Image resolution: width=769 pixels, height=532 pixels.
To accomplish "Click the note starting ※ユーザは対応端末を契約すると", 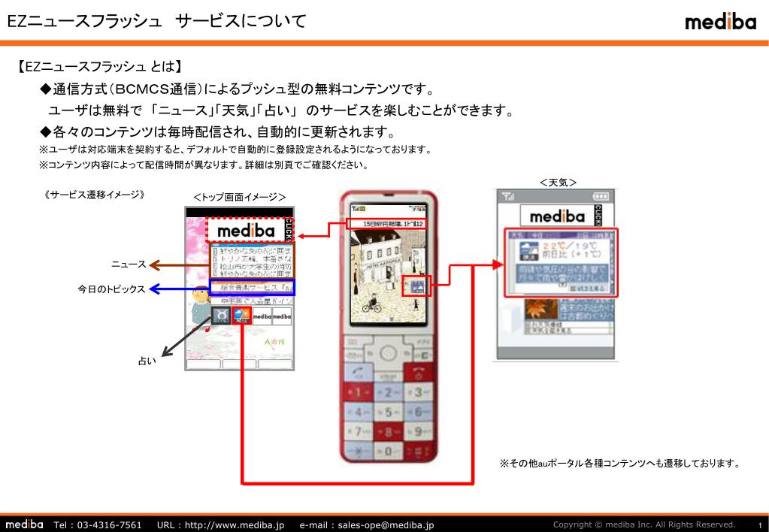I will pos(235,149).
